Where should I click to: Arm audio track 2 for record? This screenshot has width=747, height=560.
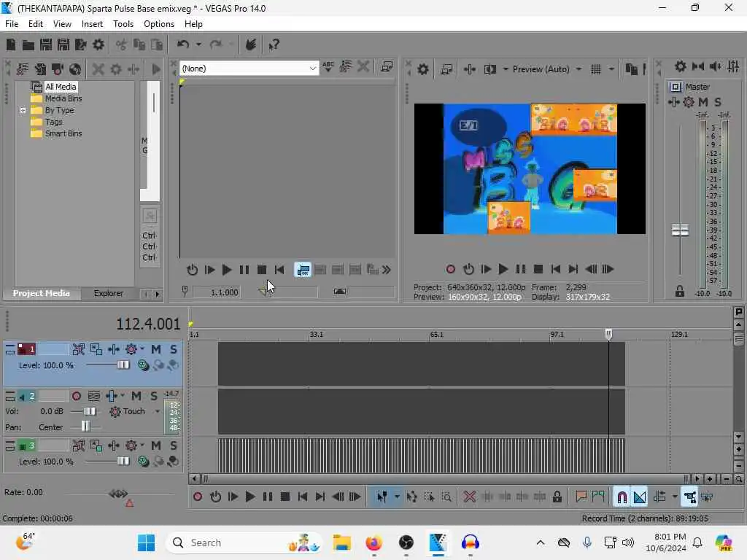76,396
